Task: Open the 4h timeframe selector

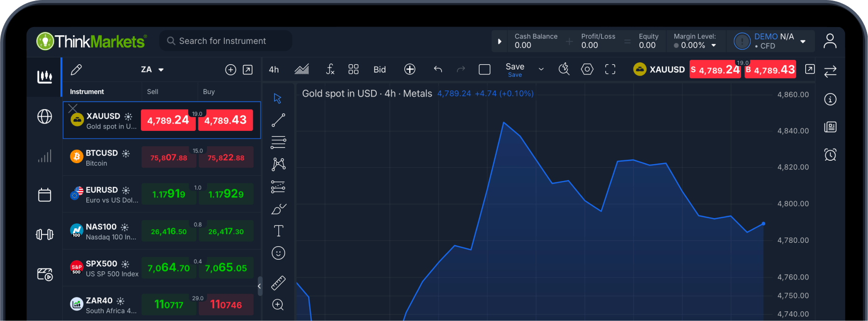Action: coord(274,70)
